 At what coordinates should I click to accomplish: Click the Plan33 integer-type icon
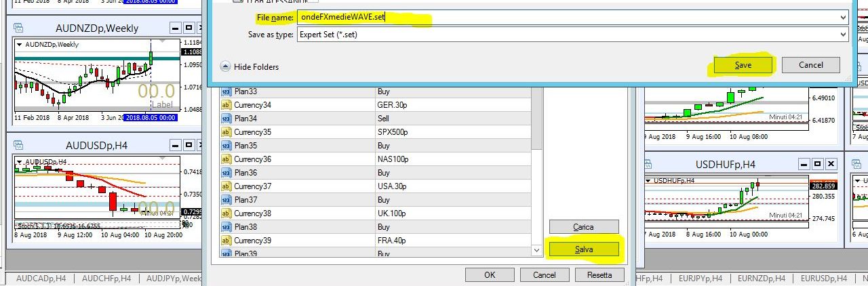[x=226, y=91]
